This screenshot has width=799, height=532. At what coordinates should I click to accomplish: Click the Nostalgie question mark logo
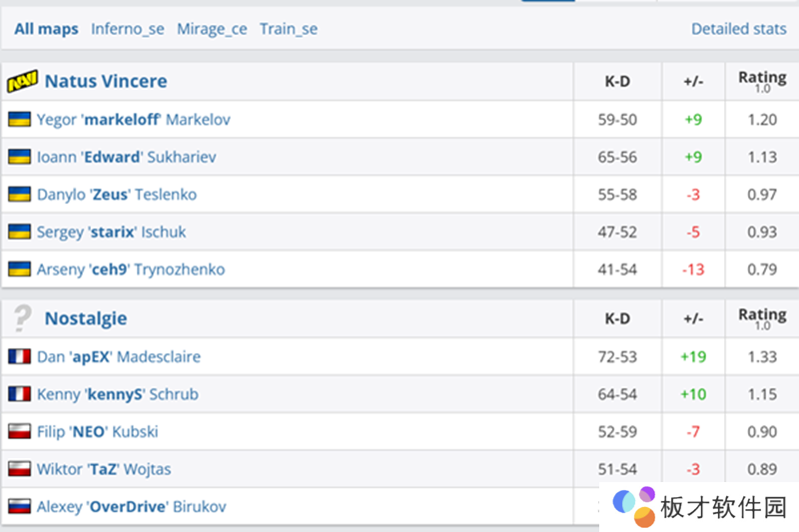tap(22, 319)
